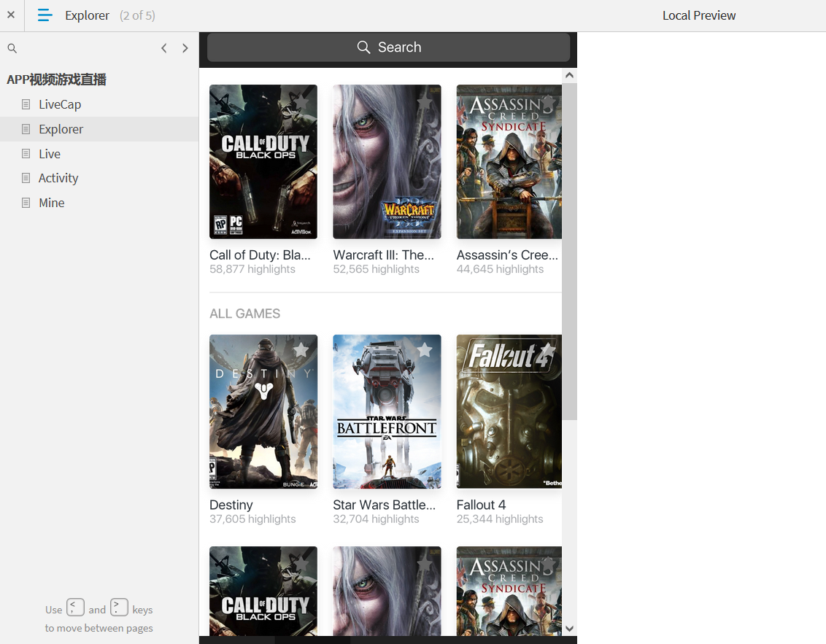Viewport: 826px width, 644px height.
Task: Open Fallout 4 cover art
Action: tap(509, 411)
